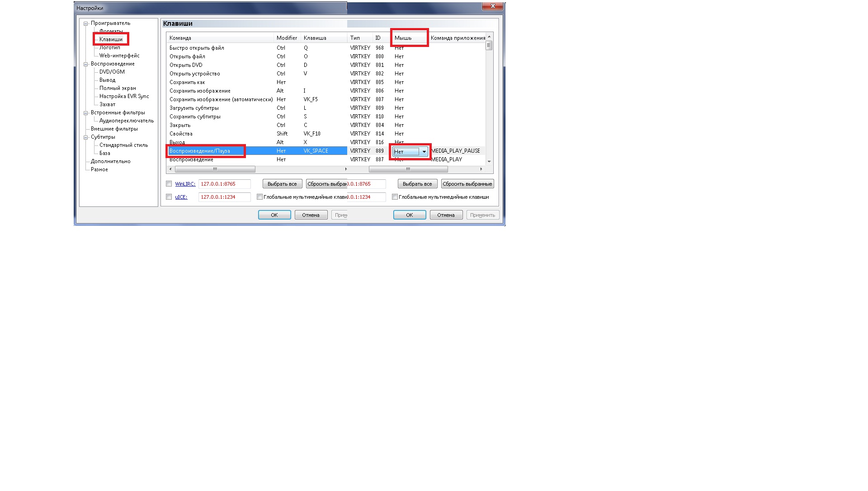Sort by the Modifier column header
The image size is (868, 491).
(x=288, y=38)
